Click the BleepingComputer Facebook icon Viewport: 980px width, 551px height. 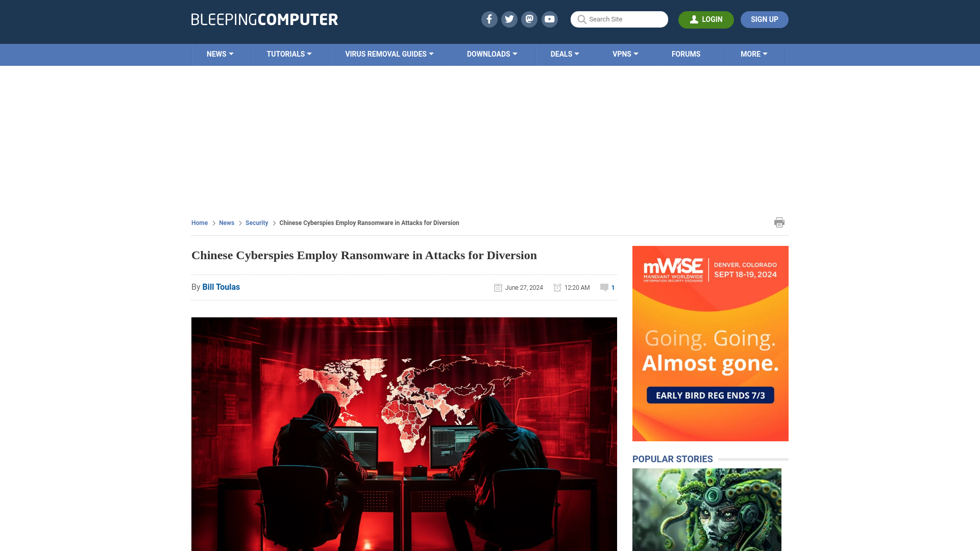[489, 19]
